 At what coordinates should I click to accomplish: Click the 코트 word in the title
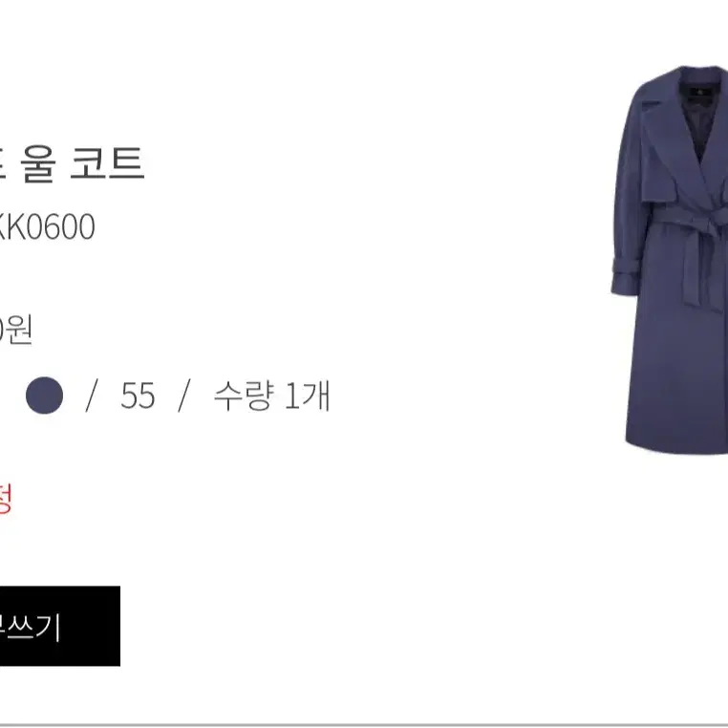point(107,163)
